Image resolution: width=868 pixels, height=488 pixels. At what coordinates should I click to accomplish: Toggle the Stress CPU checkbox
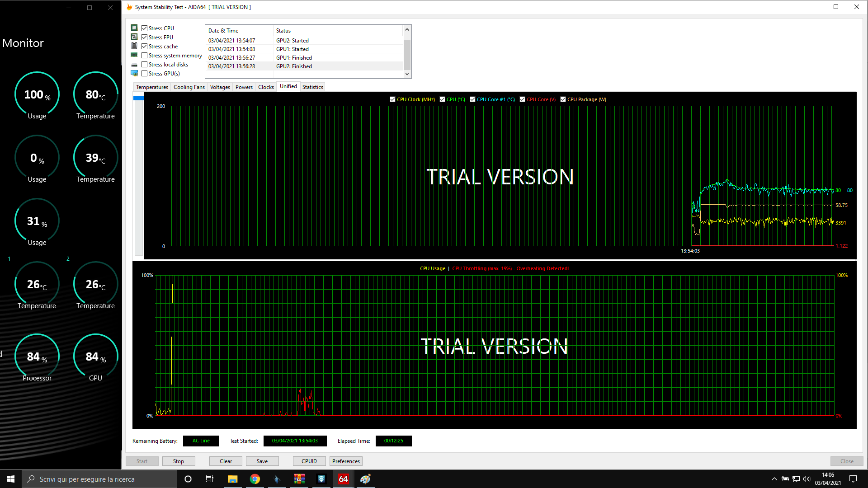tap(145, 28)
